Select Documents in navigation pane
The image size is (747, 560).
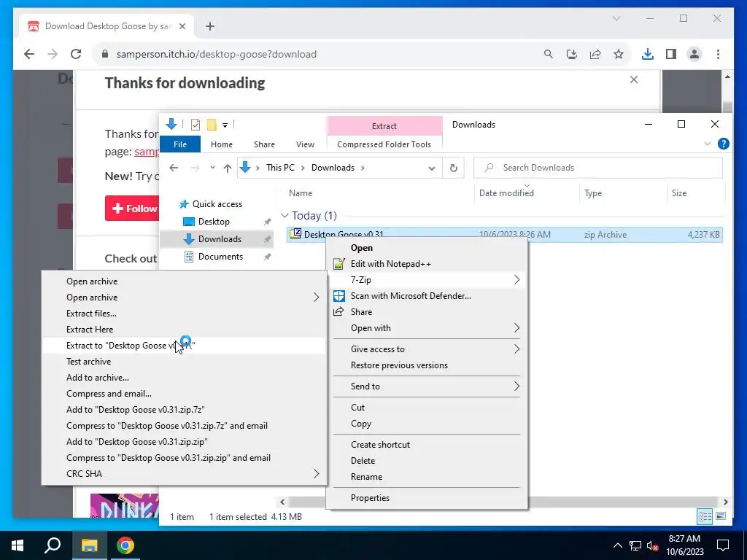pyautogui.click(x=220, y=257)
